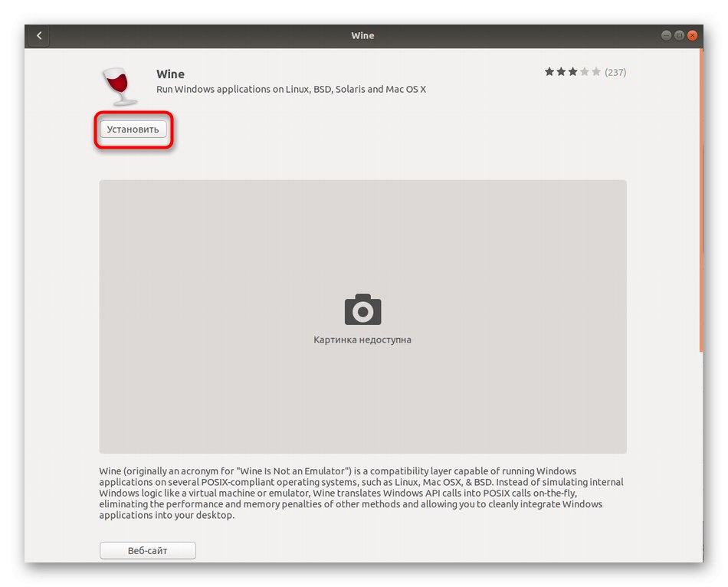This screenshot has height=587, width=728.
Task: Click the Установить install button
Action: point(133,130)
